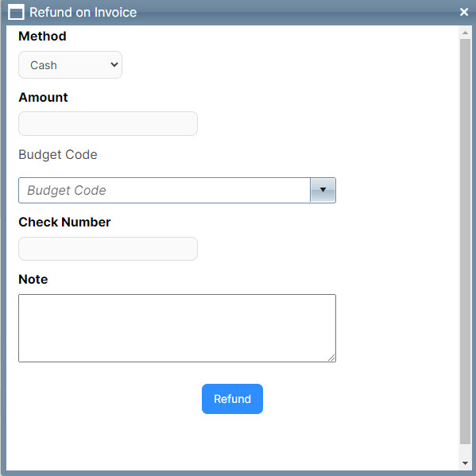This screenshot has width=476, height=476.
Task: Click the window icon beside Refund on Invoice
Action: coord(16,12)
